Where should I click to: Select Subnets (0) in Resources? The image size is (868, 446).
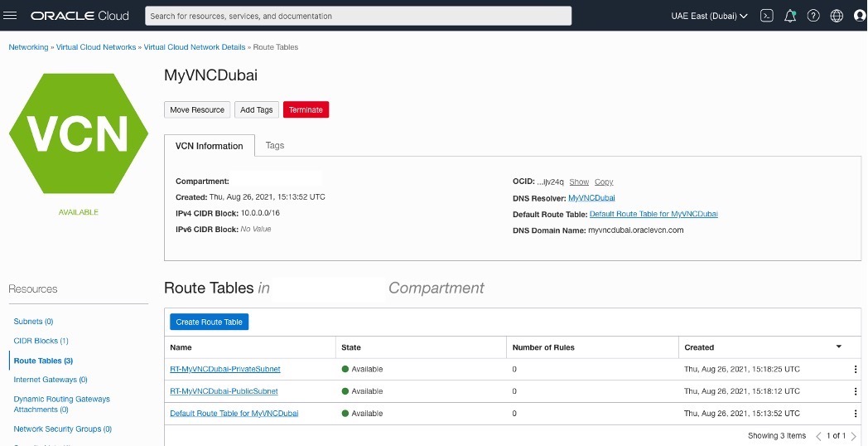click(33, 322)
